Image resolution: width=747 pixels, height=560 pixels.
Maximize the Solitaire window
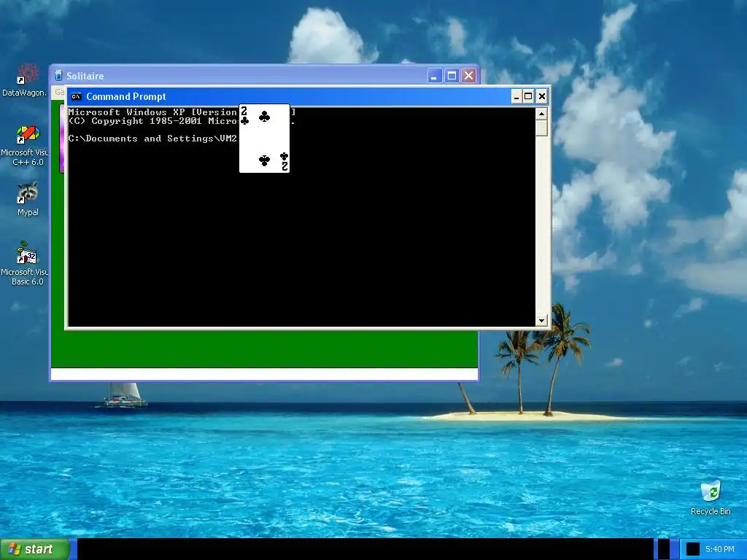452,76
